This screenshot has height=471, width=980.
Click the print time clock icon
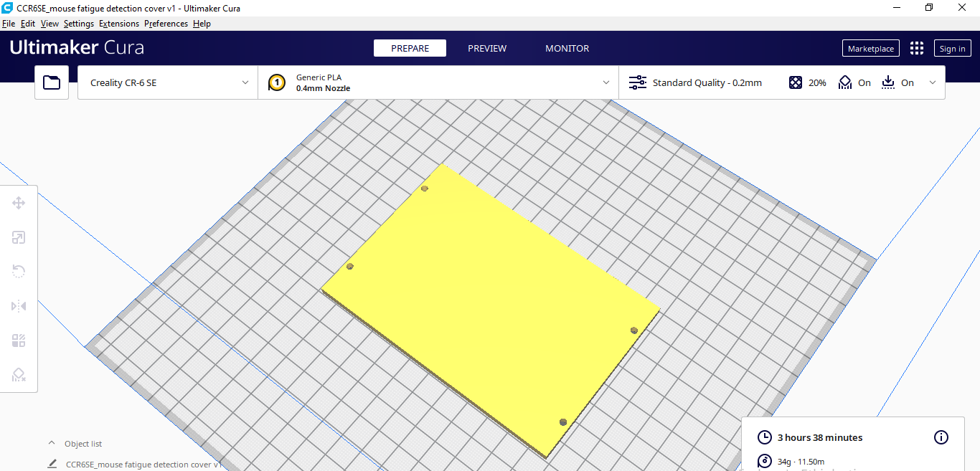coord(765,437)
